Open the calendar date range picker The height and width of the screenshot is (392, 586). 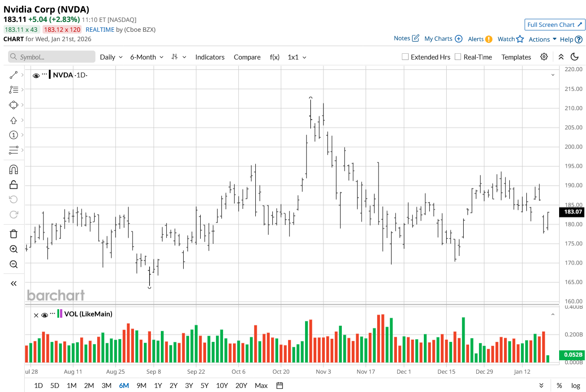click(280, 386)
